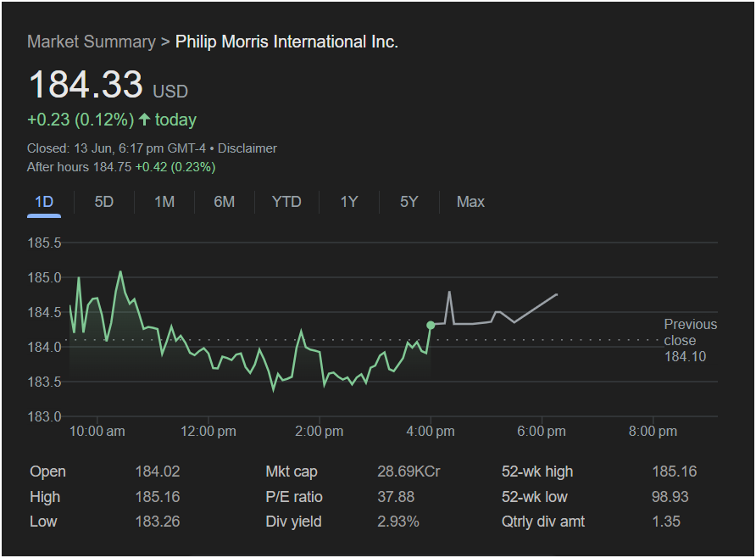Image resolution: width=756 pixels, height=558 pixels.
Task: Click the green closing-price dot on chart
Action: (431, 326)
